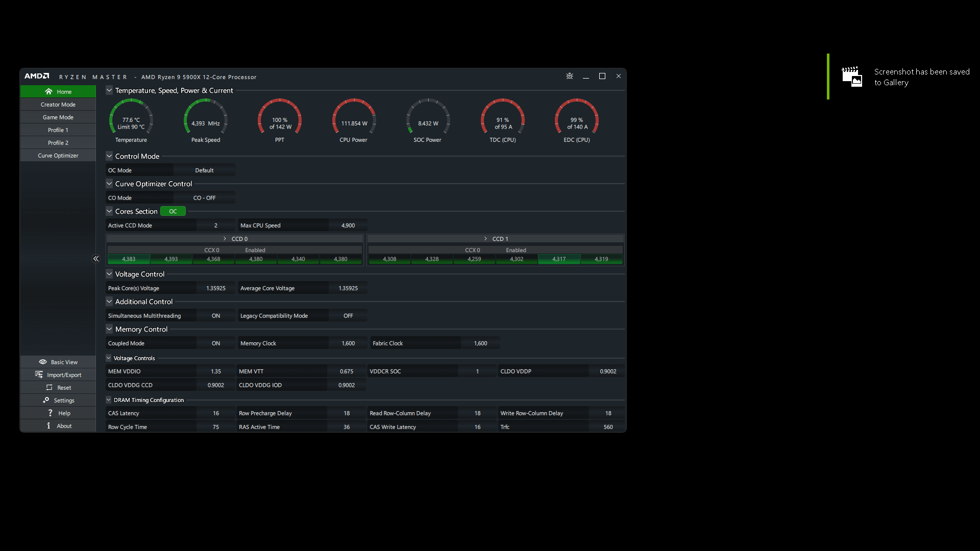Toggle Legacy Compatibility Mode OFF value

[x=348, y=316]
